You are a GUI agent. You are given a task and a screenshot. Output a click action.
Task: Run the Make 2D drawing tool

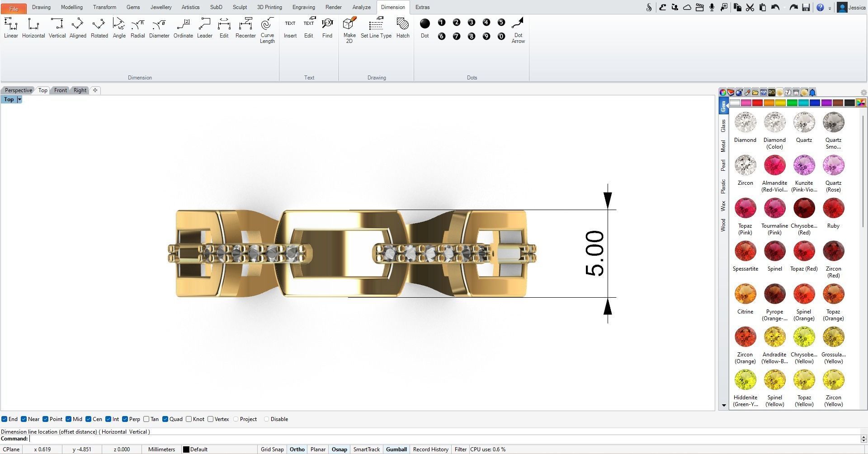349,31
